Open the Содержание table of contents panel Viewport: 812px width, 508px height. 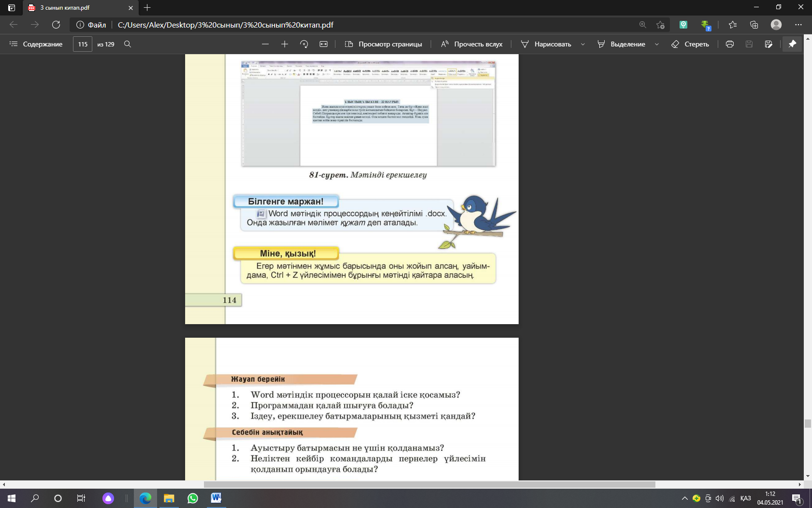(x=36, y=44)
